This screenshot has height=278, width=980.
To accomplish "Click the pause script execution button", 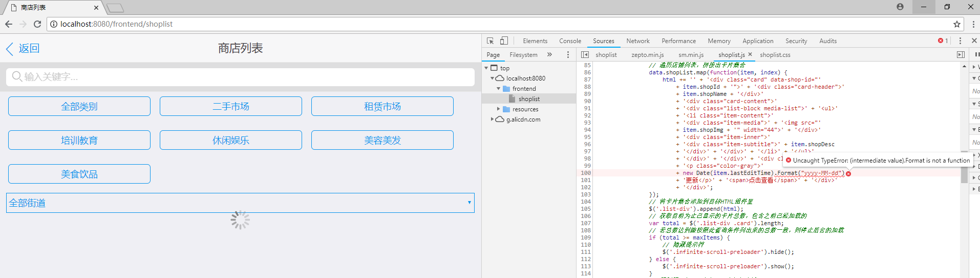I will (x=976, y=54).
